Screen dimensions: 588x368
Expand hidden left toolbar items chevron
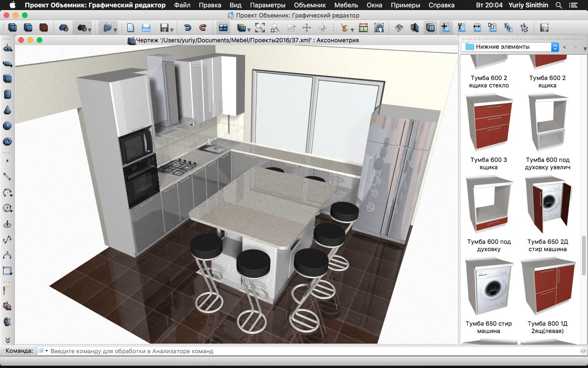pos(7,339)
